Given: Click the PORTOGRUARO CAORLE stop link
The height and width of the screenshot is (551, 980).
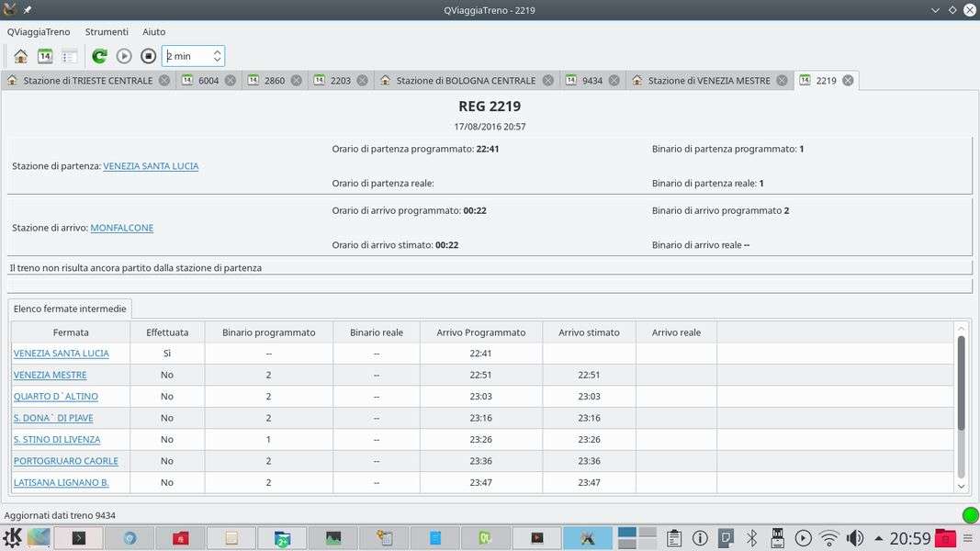Looking at the screenshot, I should coord(65,461).
